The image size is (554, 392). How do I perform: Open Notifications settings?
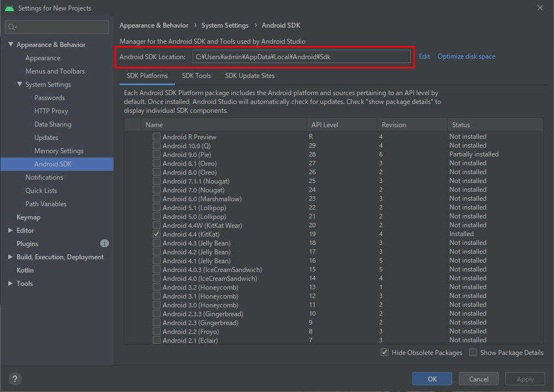click(44, 177)
